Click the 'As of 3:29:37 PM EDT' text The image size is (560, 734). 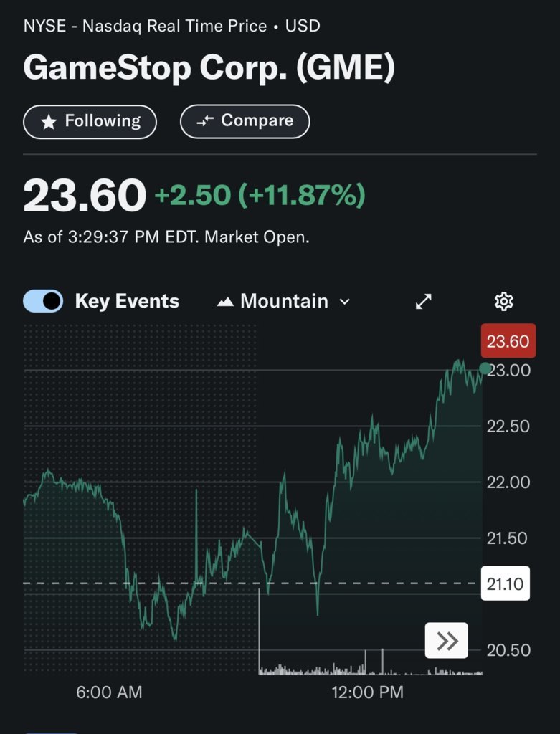(x=111, y=237)
